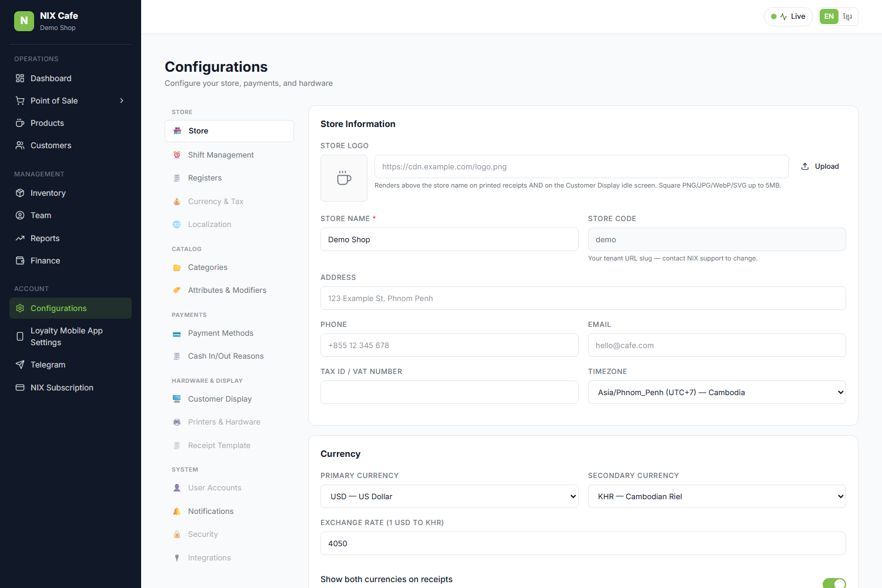Toggle Show both currencies on receipts switch
This screenshot has width=882, height=588.
point(834,583)
